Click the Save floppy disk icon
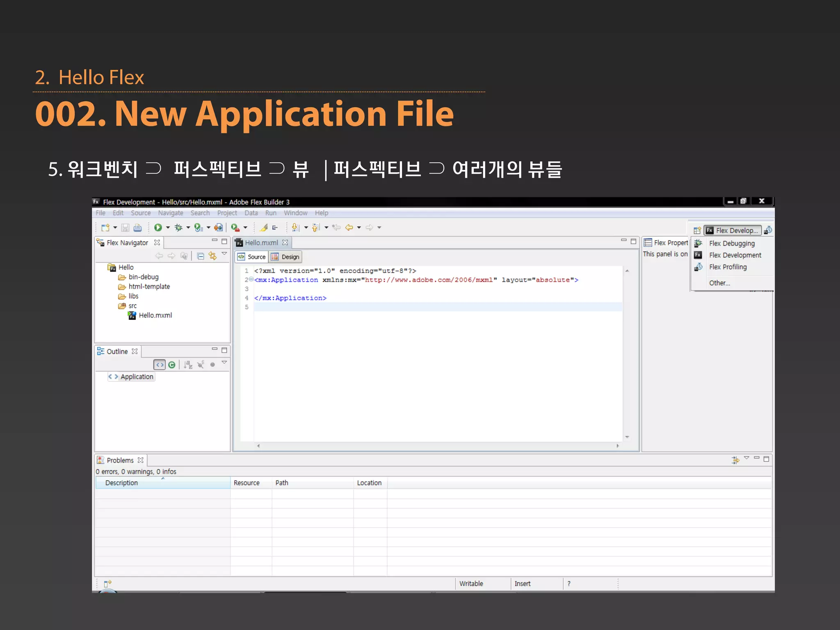 pos(126,228)
